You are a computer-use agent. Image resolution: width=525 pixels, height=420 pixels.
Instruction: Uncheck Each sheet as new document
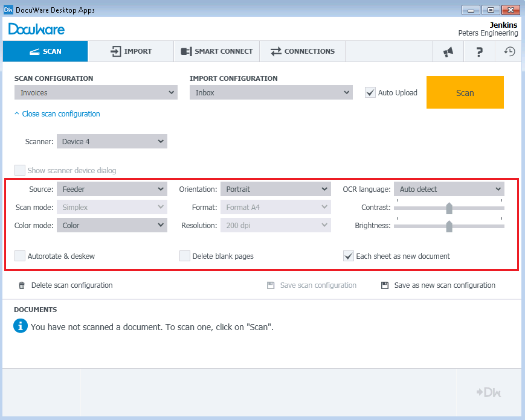[x=349, y=256]
